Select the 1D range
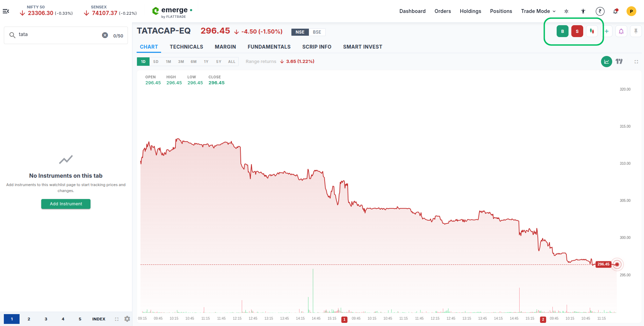 click(143, 62)
